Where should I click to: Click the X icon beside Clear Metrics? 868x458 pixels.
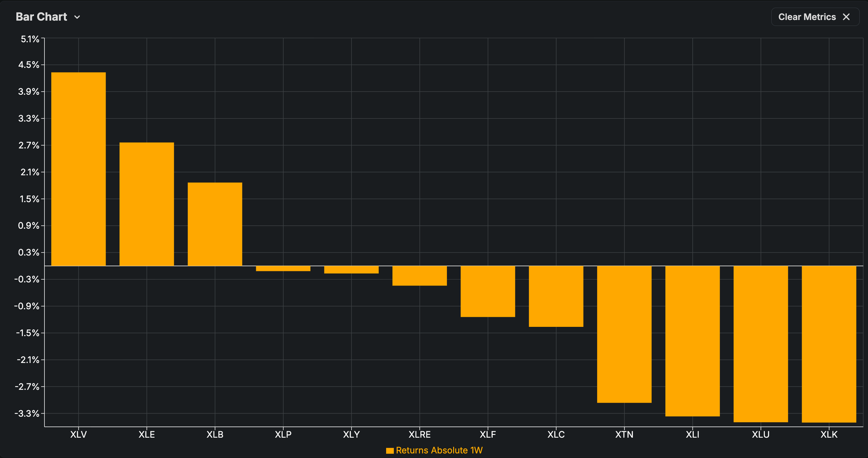pos(846,17)
